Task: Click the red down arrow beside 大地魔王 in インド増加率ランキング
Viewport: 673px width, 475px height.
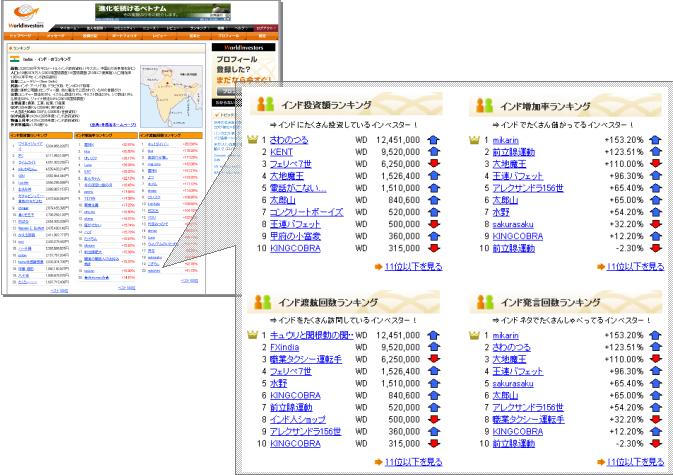Action: click(655, 163)
